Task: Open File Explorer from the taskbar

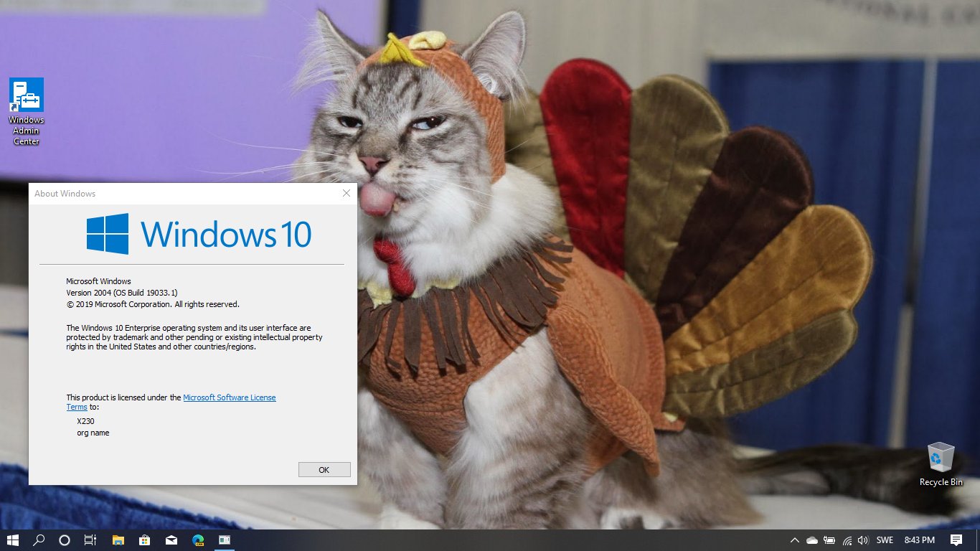Action: tap(118, 540)
